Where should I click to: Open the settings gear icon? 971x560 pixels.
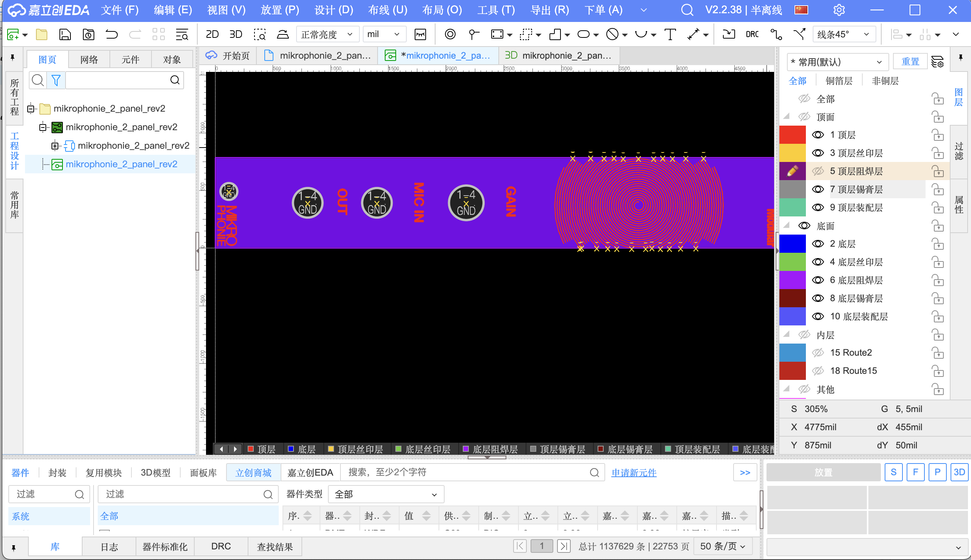(838, 10)
